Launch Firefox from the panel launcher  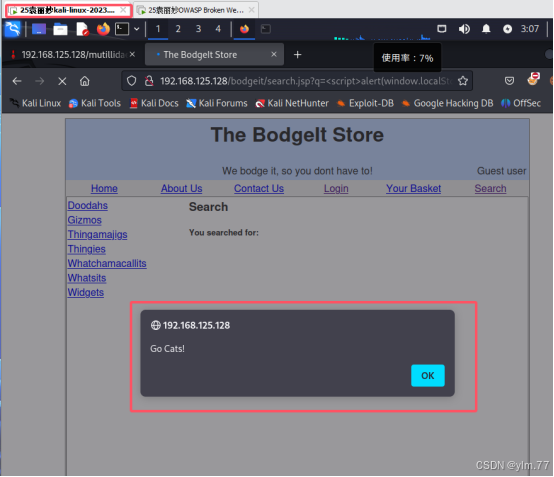tap(103, 29)
